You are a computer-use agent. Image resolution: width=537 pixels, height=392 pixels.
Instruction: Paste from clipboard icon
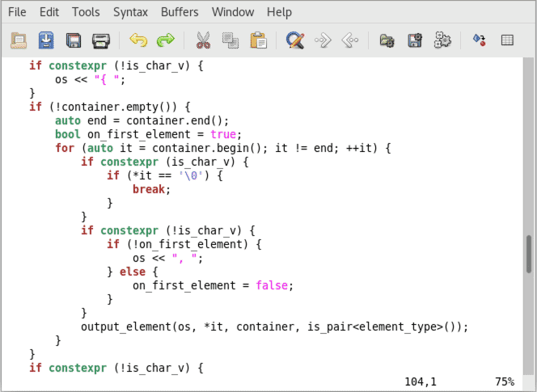tap(258, 40)
